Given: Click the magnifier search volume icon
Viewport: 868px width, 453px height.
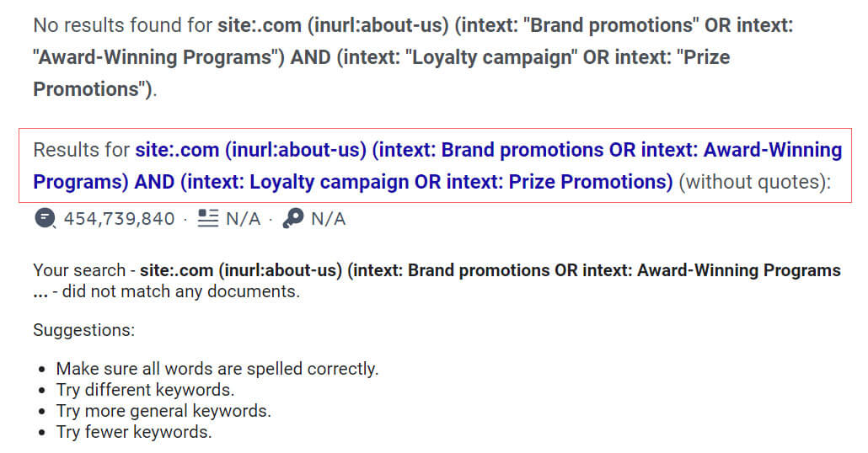Looking at the screenshot, I should (x=45, y=219).
